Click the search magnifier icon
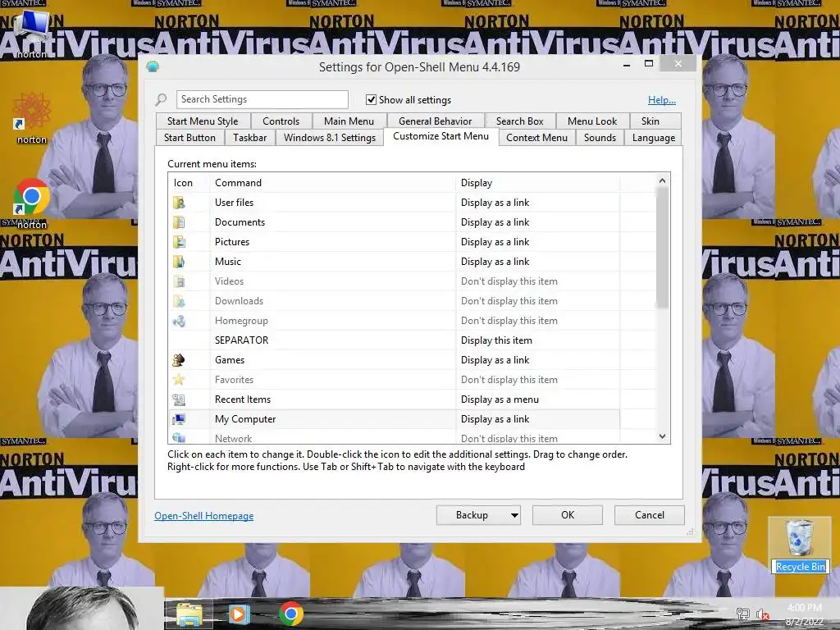840x630 pixels. [x=161, y=99]
